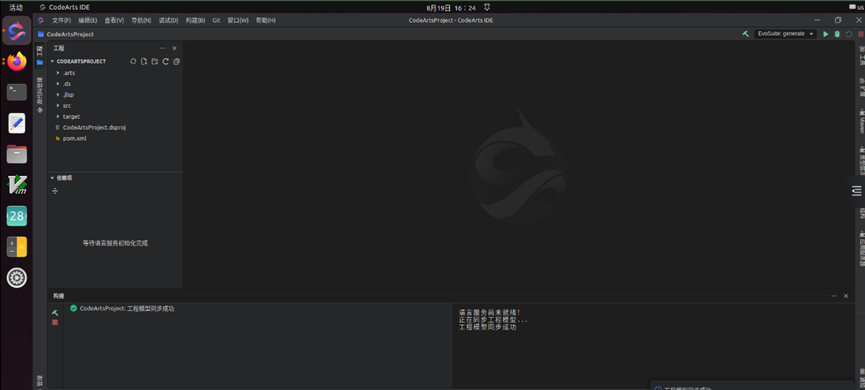This screenshot has width=865, height=390.
Task: Click the build panel's more actions (…) icon
Action: click(834, 296)
